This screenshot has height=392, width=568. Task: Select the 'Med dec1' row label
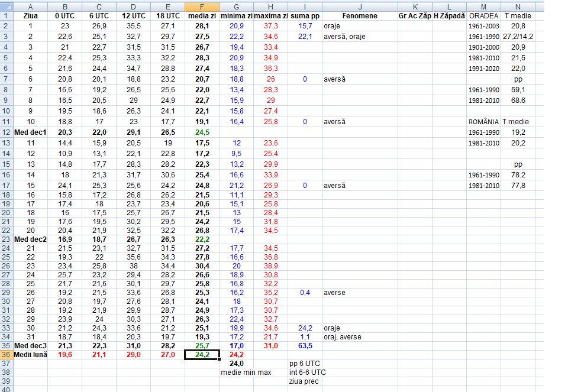[30, 132]
